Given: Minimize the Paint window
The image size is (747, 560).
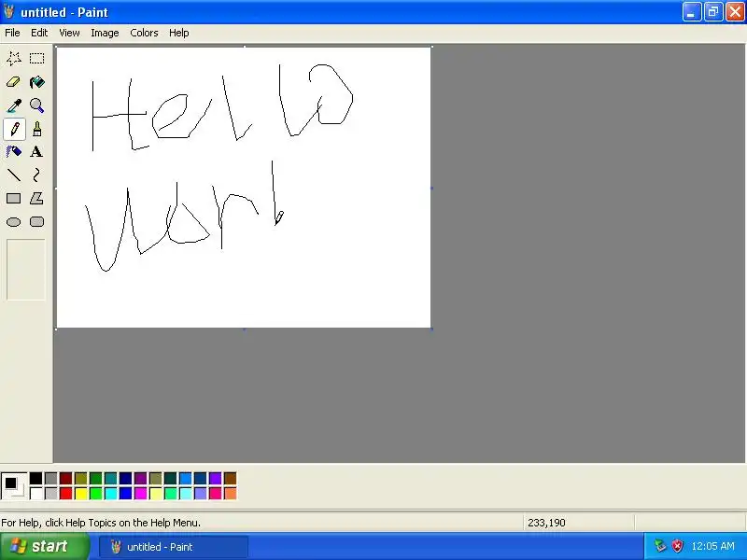Looking at the screenshot, I should click(692, 12).
